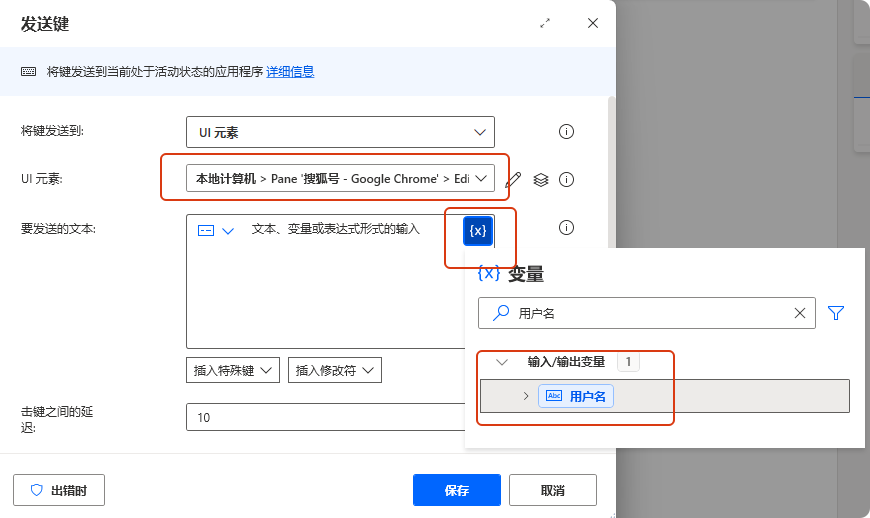Click the count badge 1 next to 输入/输出变量
Viewport: 870px width, 518px height.
pyautogui.click(x=628, y=362)
